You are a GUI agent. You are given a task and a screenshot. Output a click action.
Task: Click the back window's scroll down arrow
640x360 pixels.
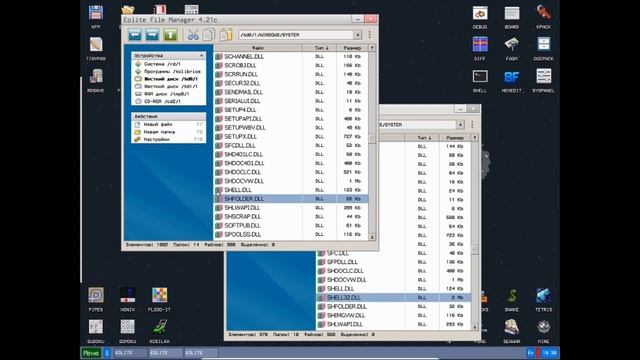click(474, 327)
